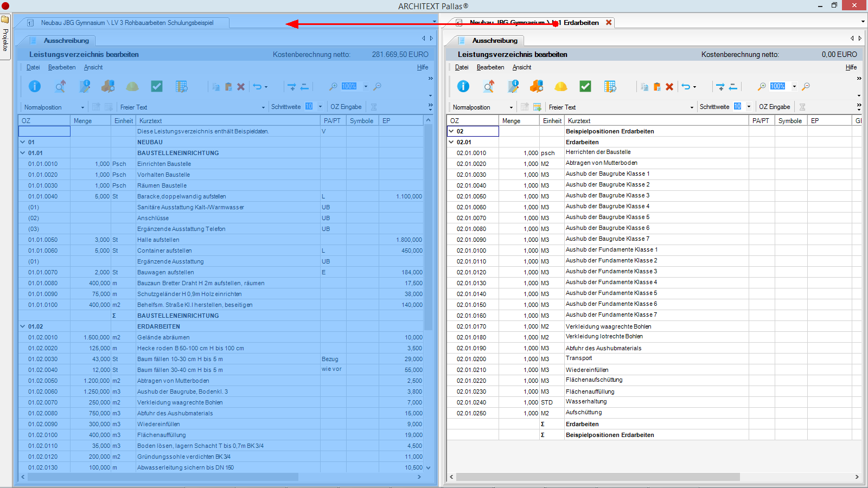Open Normalposition dropdown in left pane

click(82, 107)
